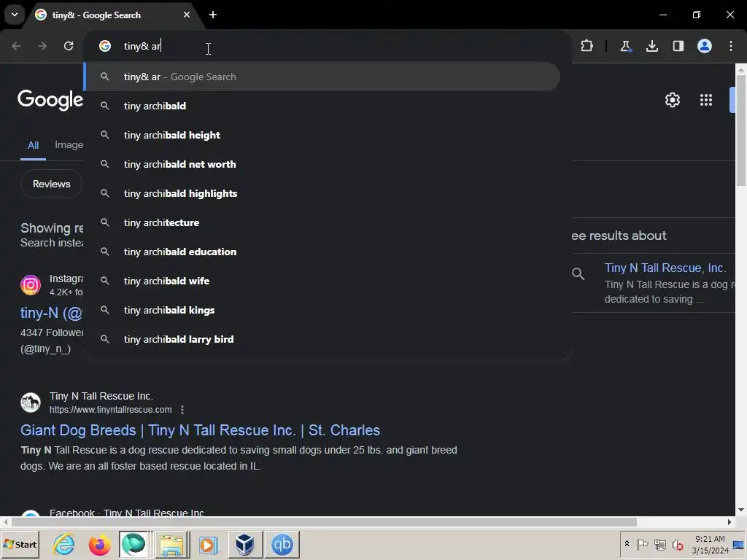Open Google quick settings gear
Image resolution: width=747 pixels, height=560 pixels.
click(x=672, y=100)
